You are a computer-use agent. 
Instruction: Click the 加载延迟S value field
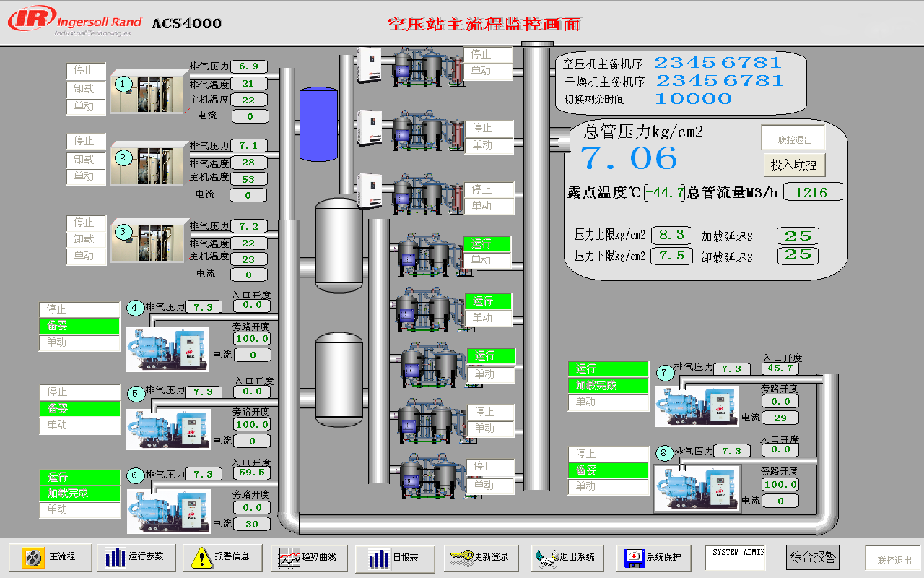click(798, 236)
